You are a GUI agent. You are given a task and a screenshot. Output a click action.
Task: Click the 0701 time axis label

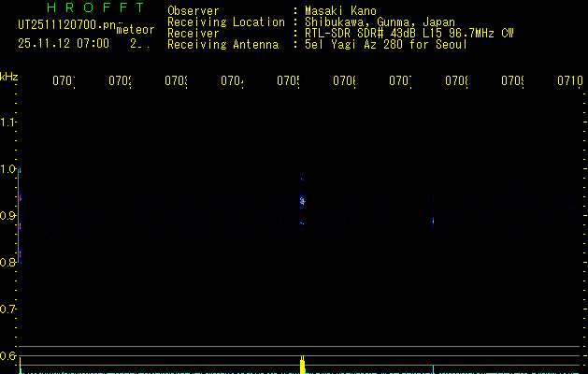click(64, 81)
